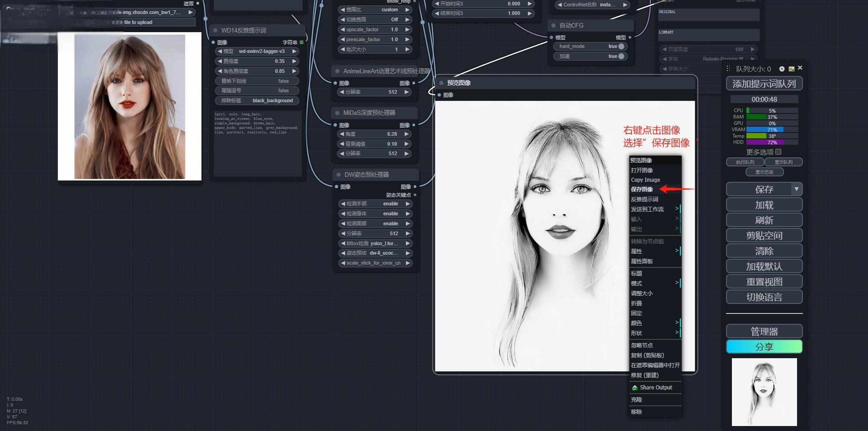The image size is (868, 431).
Task: Click left arrow on 角度 6.28 value
Action: point(342,134)
